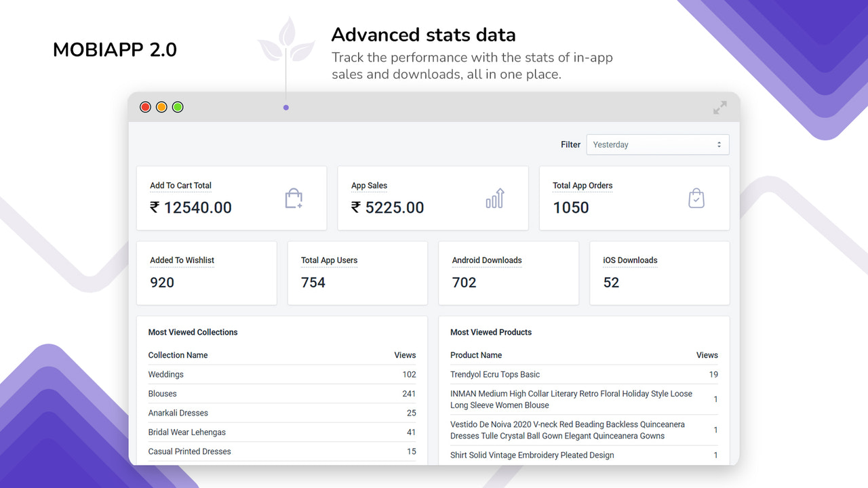Open the INMAN Retro Floral Blouse product link
Screen dimensions: 868x488
pos(571,399)
